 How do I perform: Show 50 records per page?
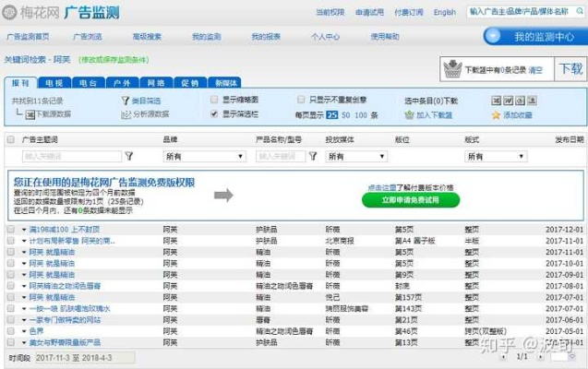pos(346,115)
